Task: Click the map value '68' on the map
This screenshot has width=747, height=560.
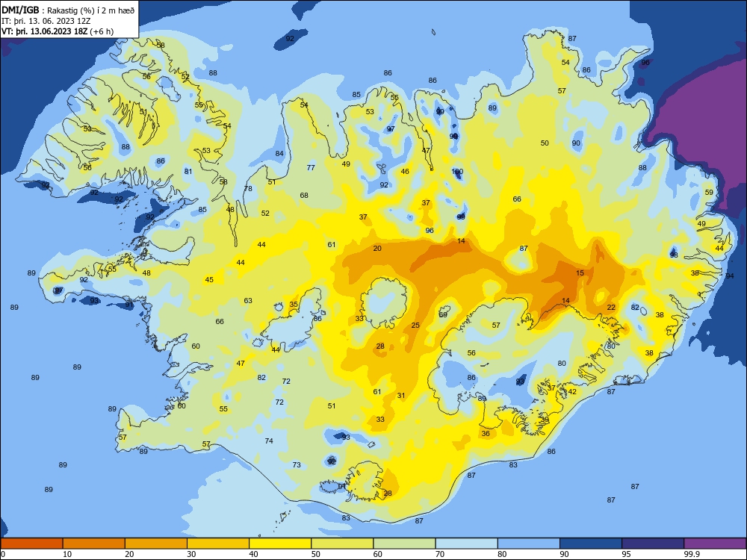Action: 304,195
